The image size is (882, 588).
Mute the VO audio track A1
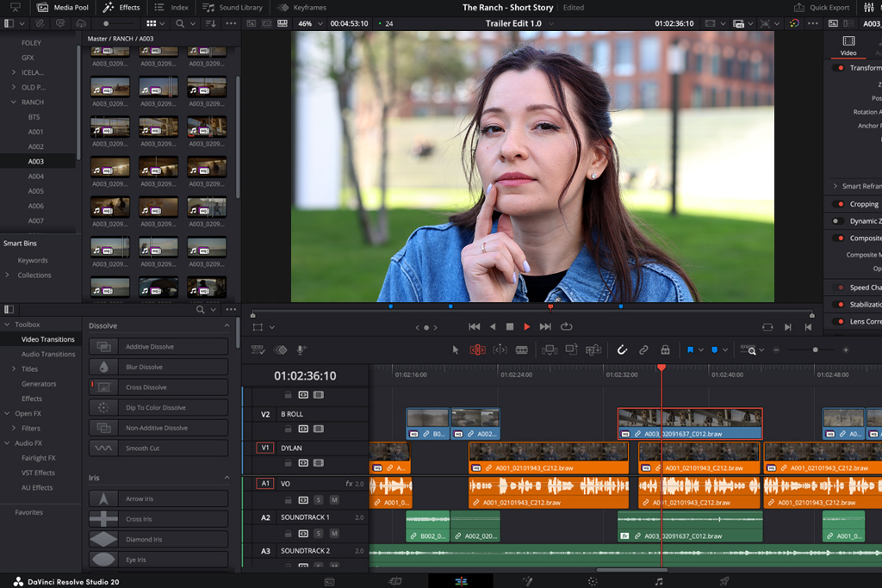coord(334,499)
